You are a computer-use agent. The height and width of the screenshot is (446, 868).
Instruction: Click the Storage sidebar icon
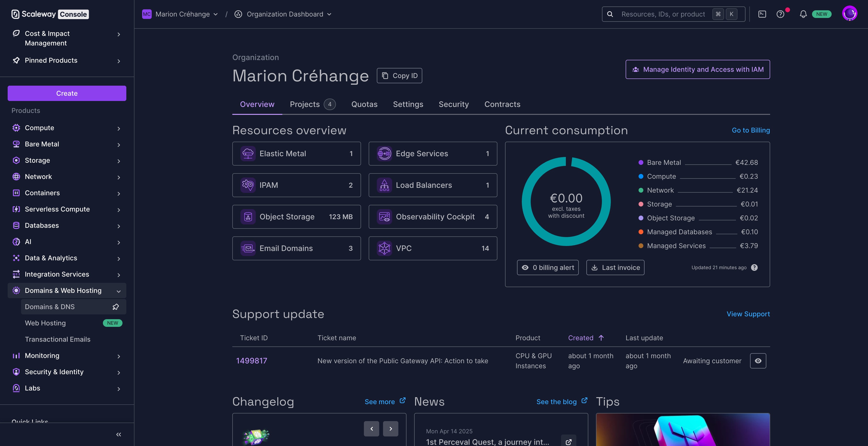pyautogui.click(x=16, y=160)
